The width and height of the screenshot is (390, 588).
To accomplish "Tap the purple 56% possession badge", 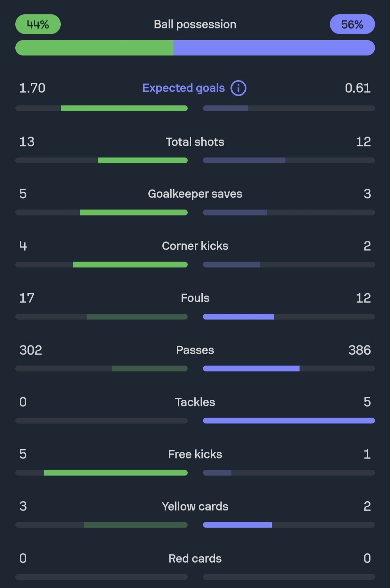I will 352,24.
